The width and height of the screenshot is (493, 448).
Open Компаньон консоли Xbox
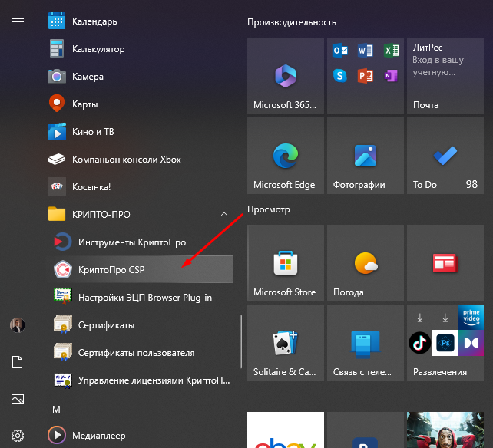coord(141,160)
